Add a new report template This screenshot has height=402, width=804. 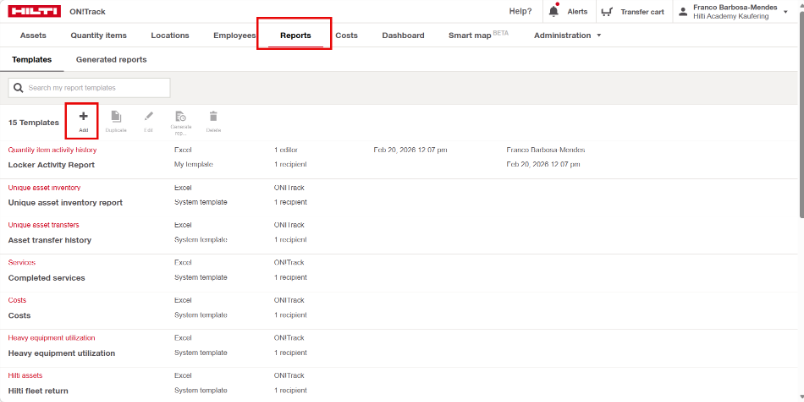(83, 121)
